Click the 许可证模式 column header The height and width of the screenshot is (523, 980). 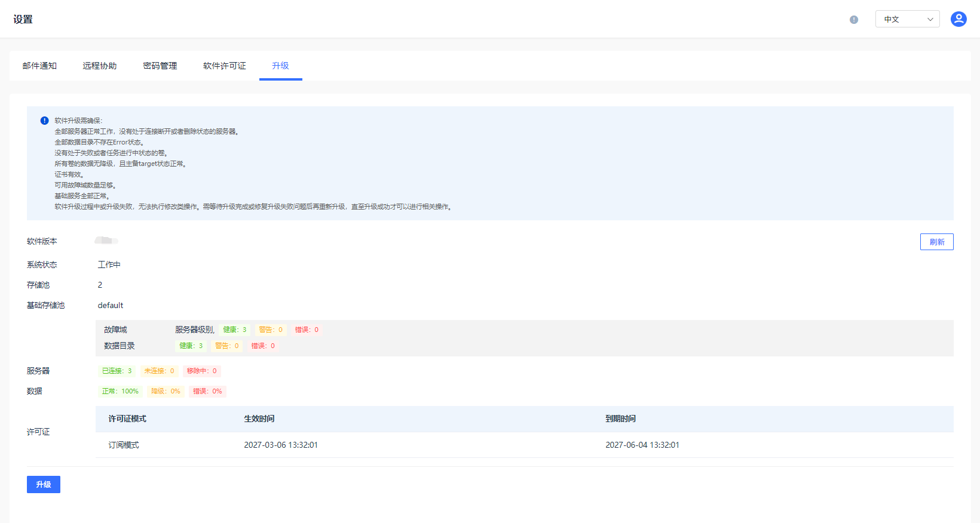click(127, 419)
